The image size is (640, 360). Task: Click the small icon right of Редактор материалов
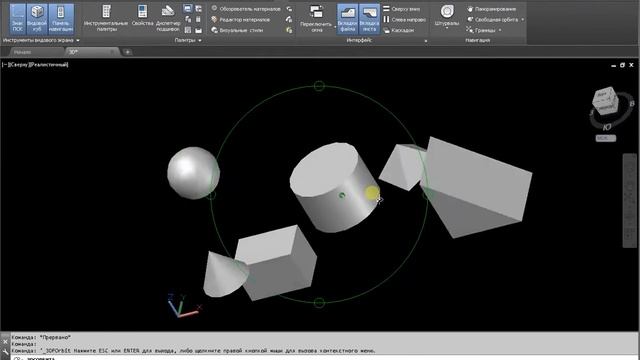(289, 19)
